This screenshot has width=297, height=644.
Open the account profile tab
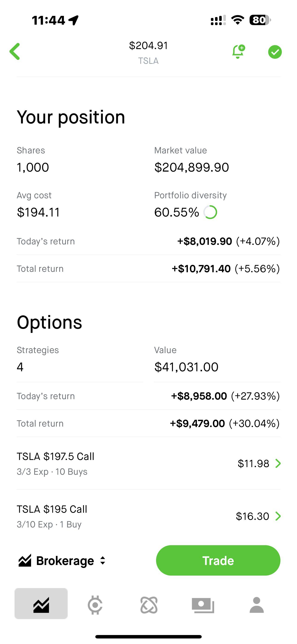click(256, 605)
